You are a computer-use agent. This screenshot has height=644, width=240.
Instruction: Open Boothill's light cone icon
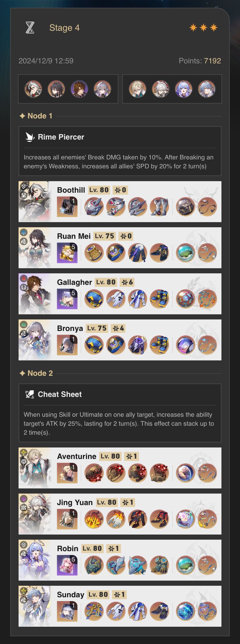coord(67,207)
